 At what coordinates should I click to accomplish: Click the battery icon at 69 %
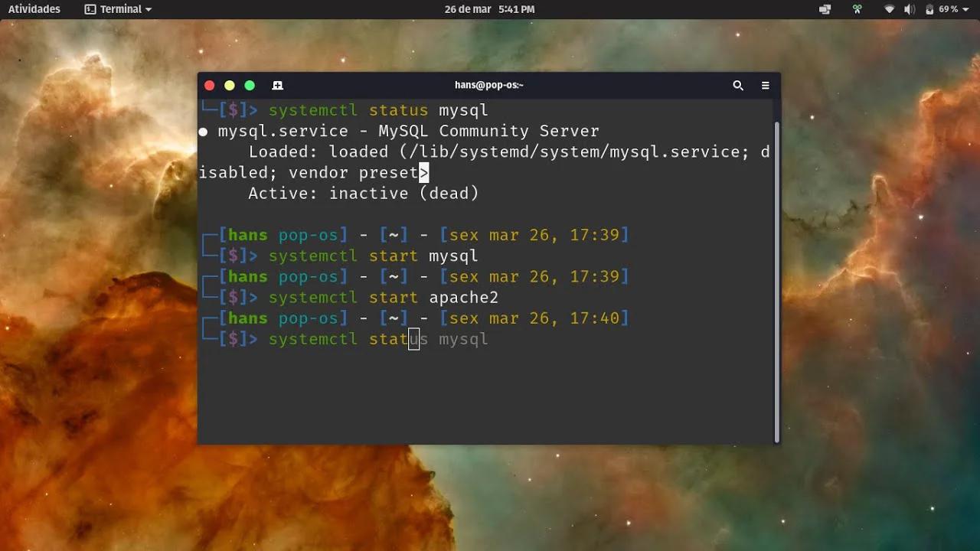(x=929, y=9)
